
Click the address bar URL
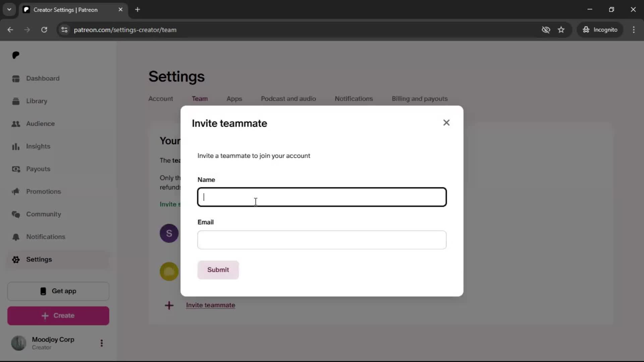coord(125,29)
